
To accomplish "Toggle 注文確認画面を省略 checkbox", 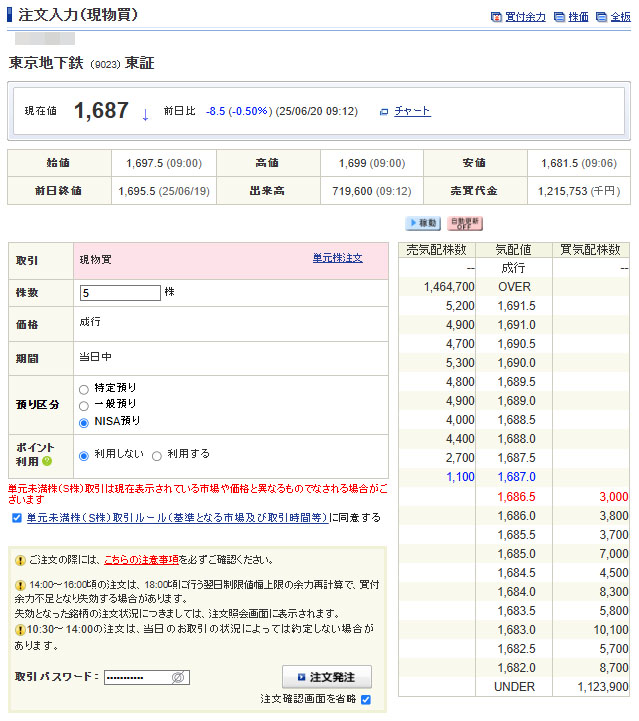I will point(365,699).
